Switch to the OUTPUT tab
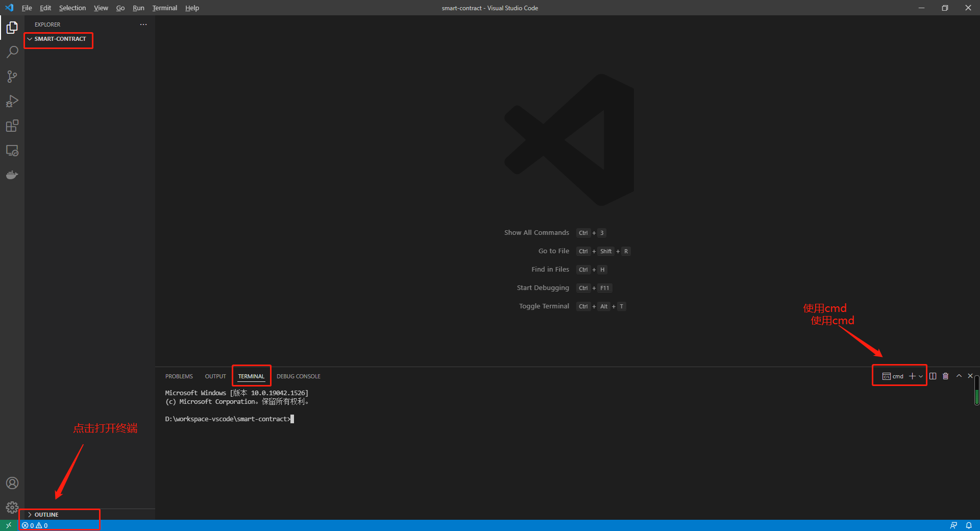980x531 pixels. pyautogui.click(x=215, y=376)
